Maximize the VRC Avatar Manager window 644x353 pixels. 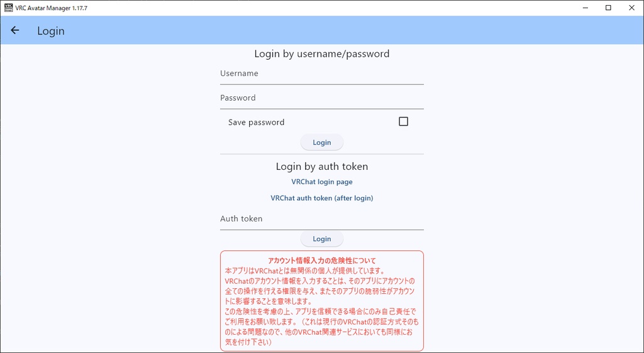[608, 8]
